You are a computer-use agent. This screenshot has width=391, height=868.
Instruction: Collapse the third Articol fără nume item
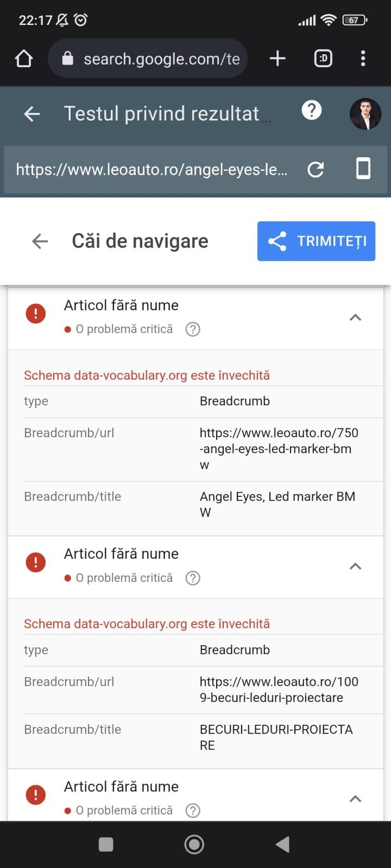point(355,799)
